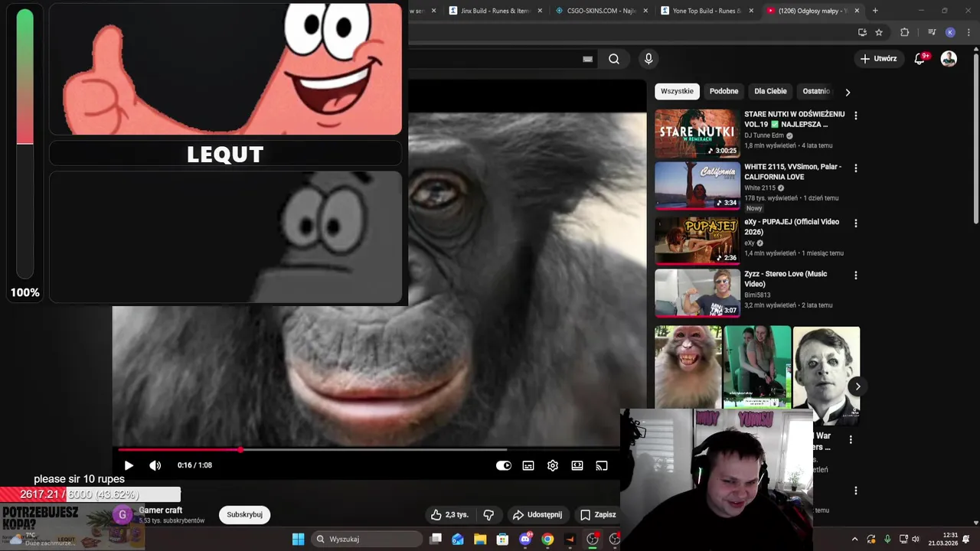Select the Ostatnio filter chip

[816, 91]
